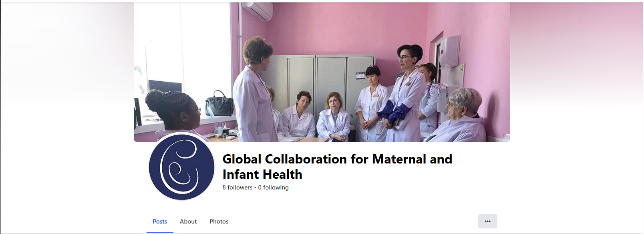Select the Posts tab
Viewport: 644px width, 234px height.
coord(160,222)
